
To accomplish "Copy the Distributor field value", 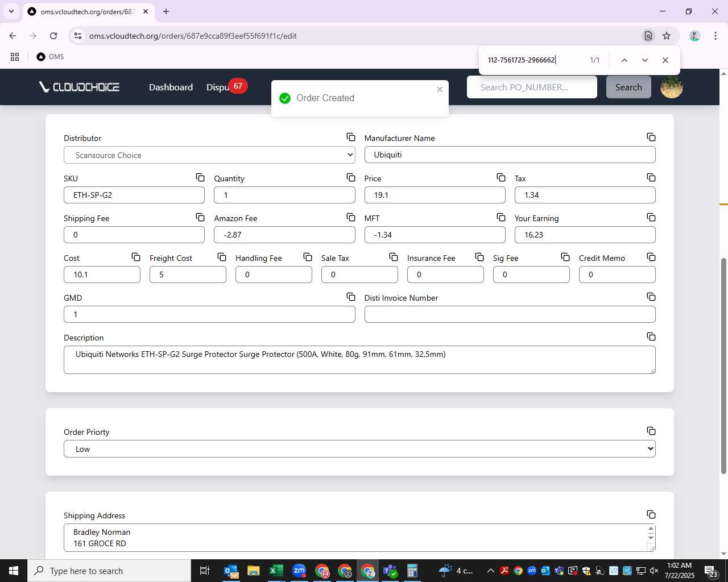I will coord(351,137).
